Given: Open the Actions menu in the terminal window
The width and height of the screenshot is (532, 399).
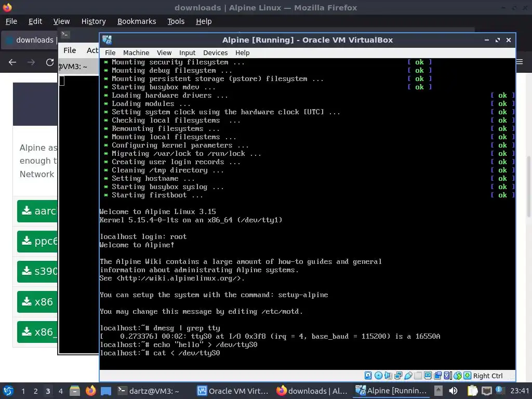Looking at the screenshot, I should click(92, 50).
